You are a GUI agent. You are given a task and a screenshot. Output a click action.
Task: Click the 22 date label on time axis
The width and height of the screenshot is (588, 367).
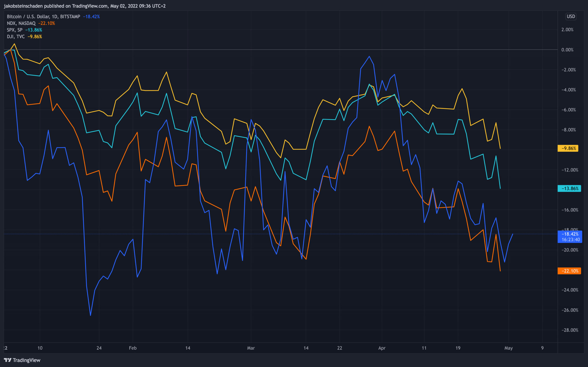point(340,348)
